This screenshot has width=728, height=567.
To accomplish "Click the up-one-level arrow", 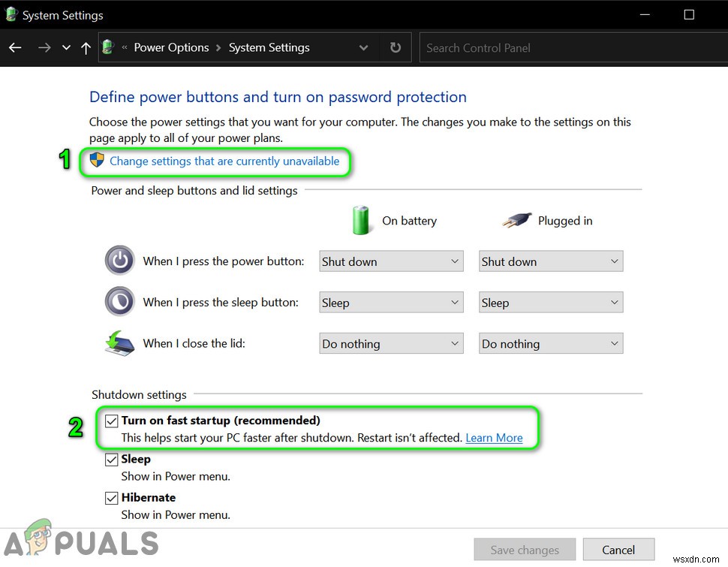I will [86, 47].
